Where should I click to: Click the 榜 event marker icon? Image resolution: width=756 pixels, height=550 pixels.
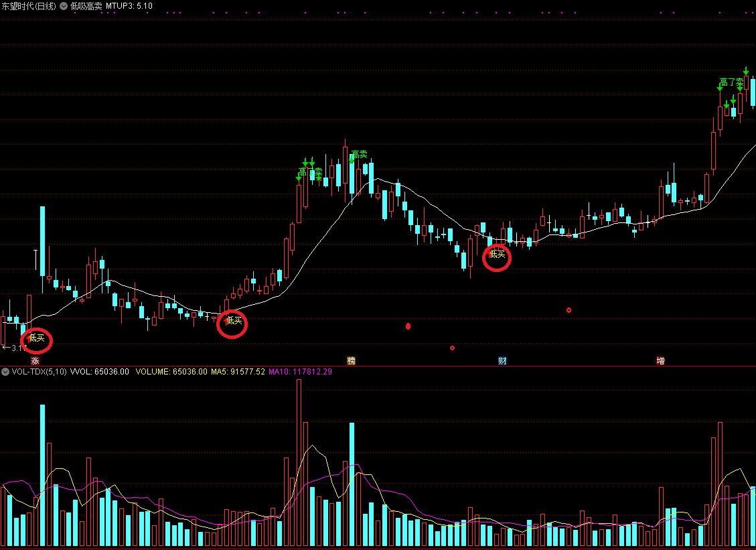pos(352,360)
